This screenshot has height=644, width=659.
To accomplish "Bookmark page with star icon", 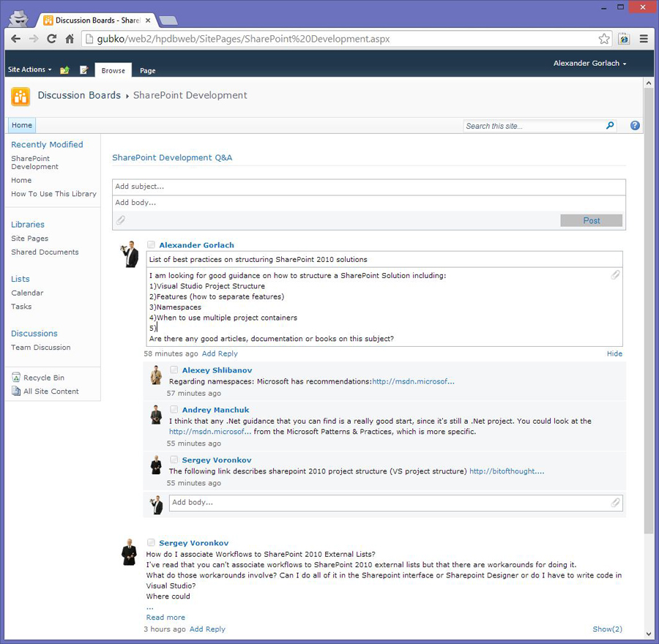I will click(x=604, y=39).
